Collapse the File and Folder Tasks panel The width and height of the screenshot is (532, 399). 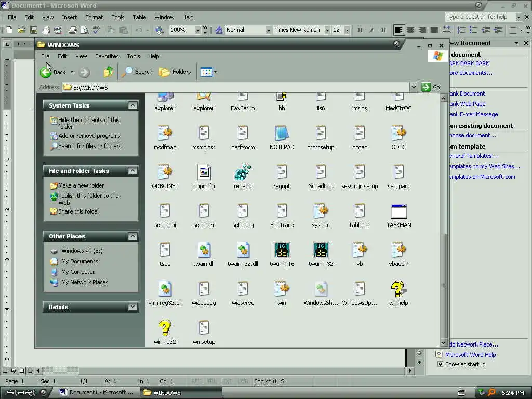coord(132,170)
